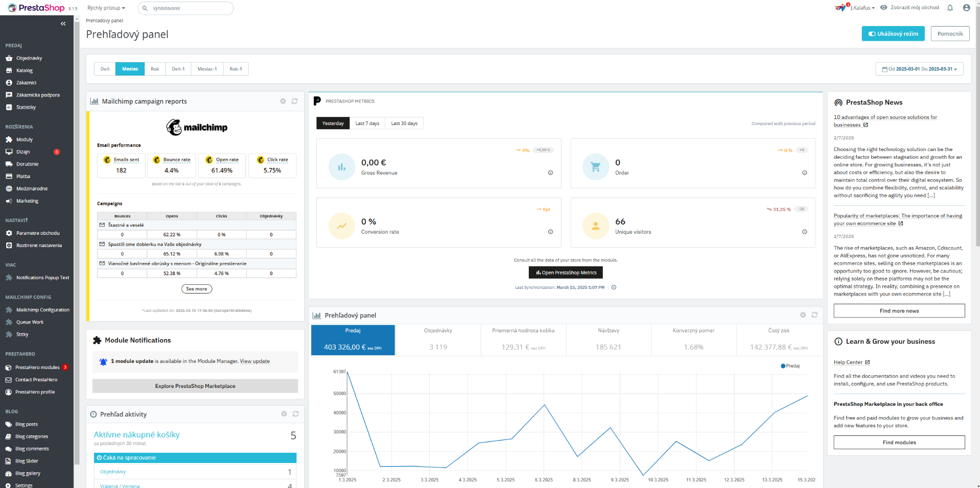Viewport: 980px width, 488px height.
Task: Follow the View update link
Action: point(255,361)
